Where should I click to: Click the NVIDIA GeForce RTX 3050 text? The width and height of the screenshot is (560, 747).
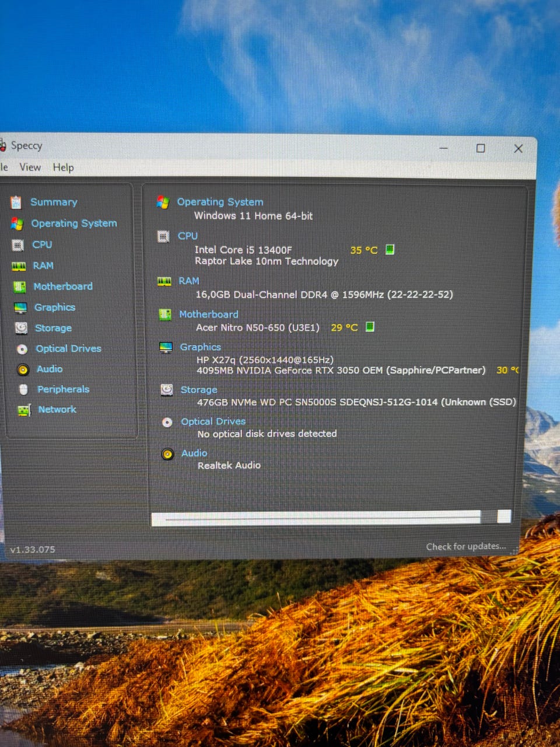341,370
